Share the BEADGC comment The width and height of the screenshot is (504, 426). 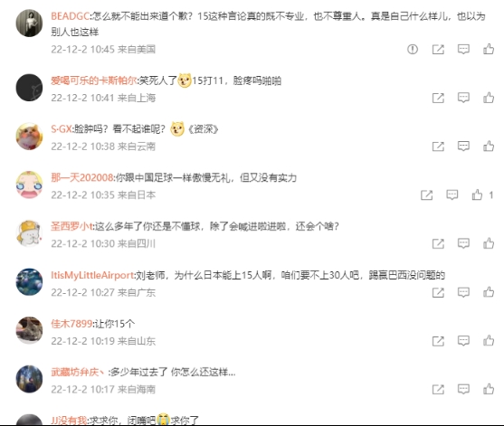coord(438,49)
